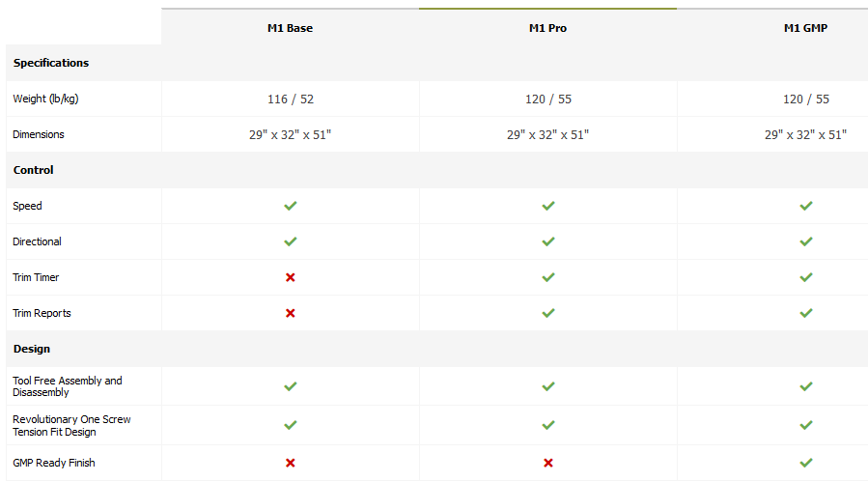The height and width of the screenshot is (482, 868).
Task: Click the M1 Base Speed green checkmark
Action: tap(291, 206)
